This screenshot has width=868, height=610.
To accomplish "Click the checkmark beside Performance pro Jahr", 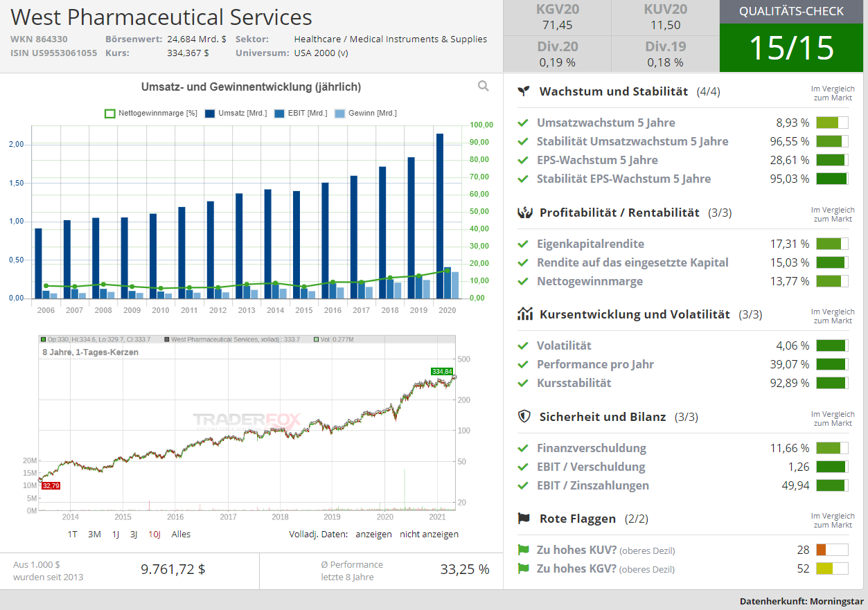I will click(x=524, y=364).
